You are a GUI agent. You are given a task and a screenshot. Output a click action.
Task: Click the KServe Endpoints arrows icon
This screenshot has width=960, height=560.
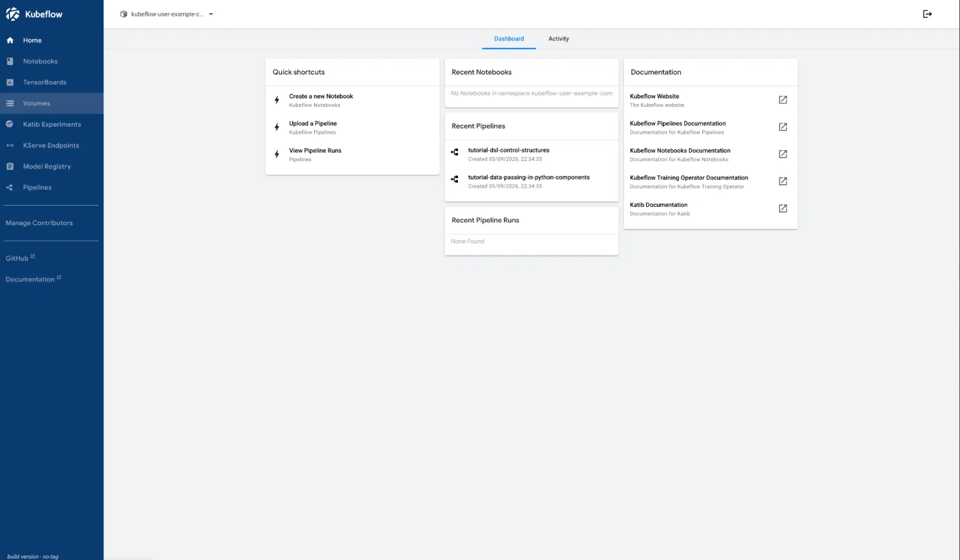tap(10, 145)
